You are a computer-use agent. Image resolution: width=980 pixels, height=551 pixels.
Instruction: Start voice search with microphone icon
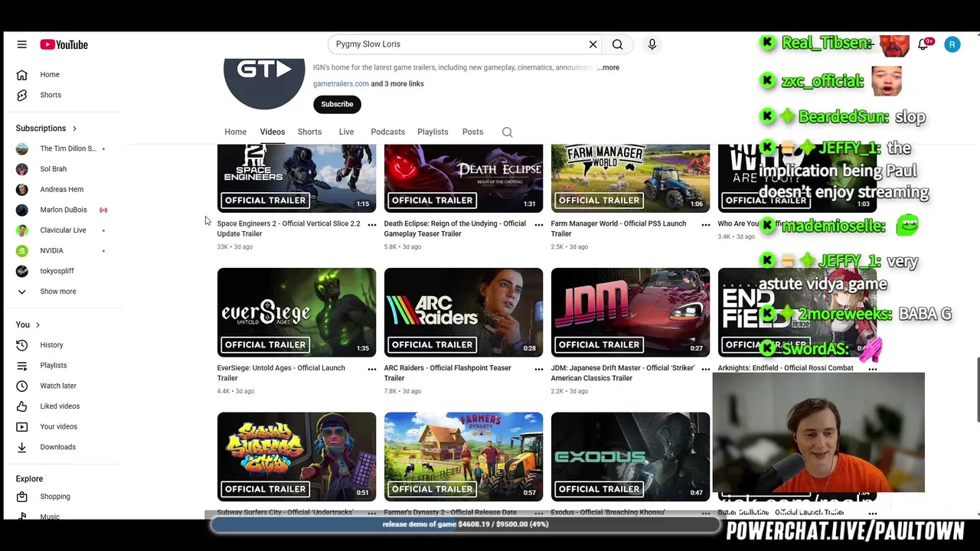pos(652,44)
